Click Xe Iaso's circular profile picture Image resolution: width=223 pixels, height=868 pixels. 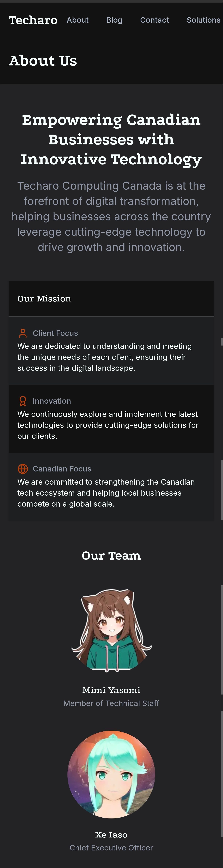click(x=111, y=774)
